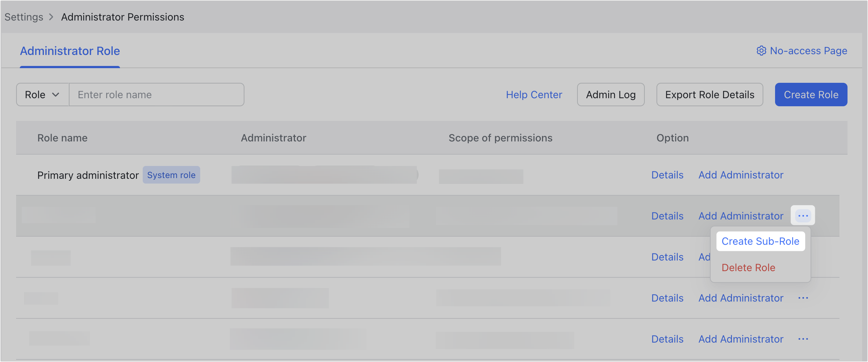Click Add Administrator in the last row

click(x=741, y=339)
